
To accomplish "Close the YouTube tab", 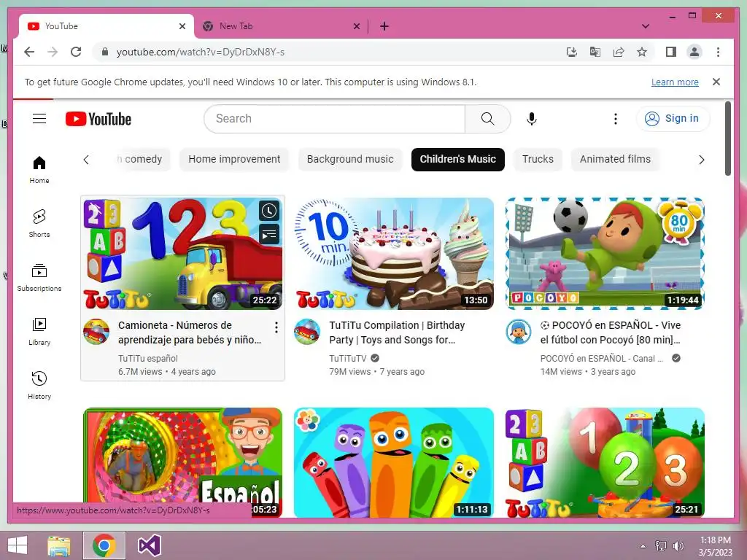I will (x=182, y=26).
